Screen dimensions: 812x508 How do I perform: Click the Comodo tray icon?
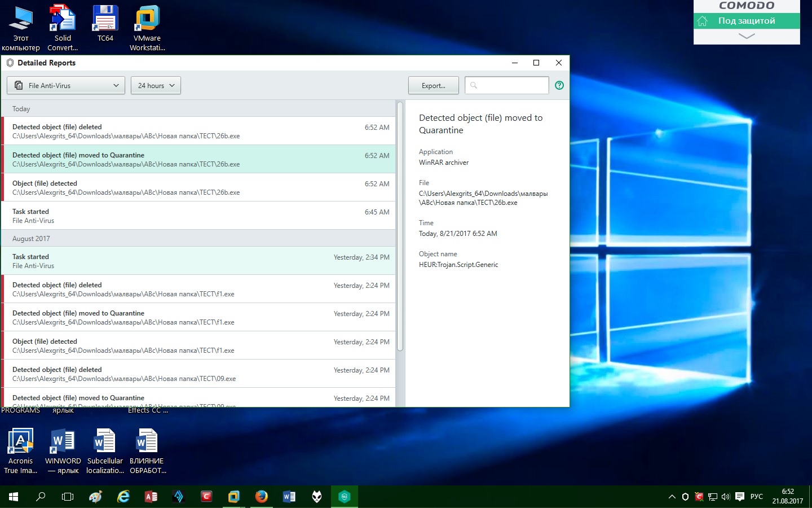tap(699, 497)
